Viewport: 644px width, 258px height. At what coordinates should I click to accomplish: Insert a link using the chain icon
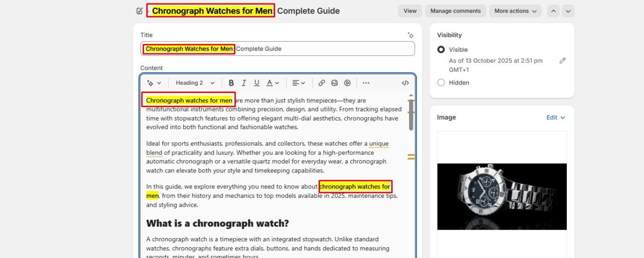pos(322,83)
